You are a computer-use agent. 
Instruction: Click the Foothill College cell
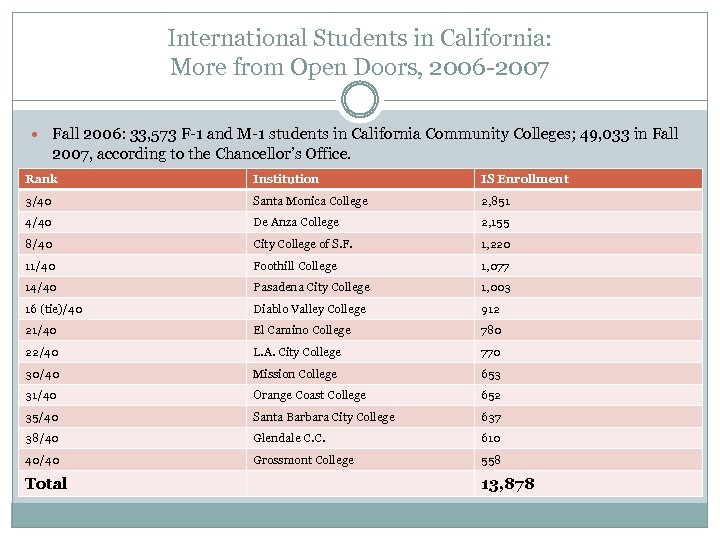[x=295, y=266]
